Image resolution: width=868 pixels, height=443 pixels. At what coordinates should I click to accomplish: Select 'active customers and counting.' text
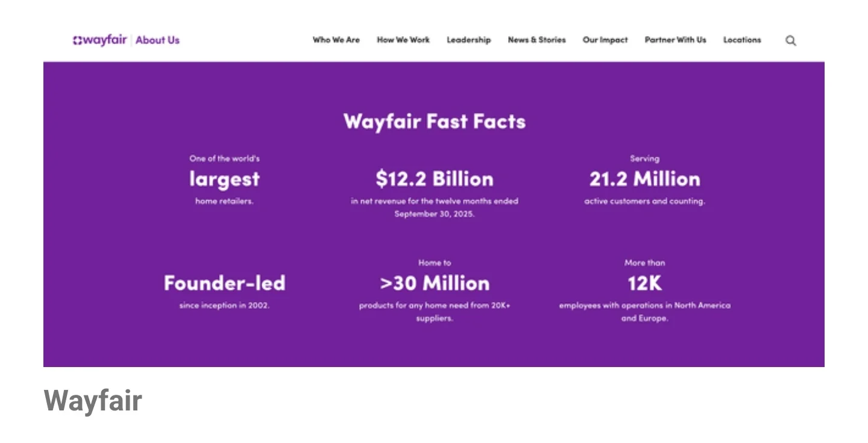pos(644,201)
